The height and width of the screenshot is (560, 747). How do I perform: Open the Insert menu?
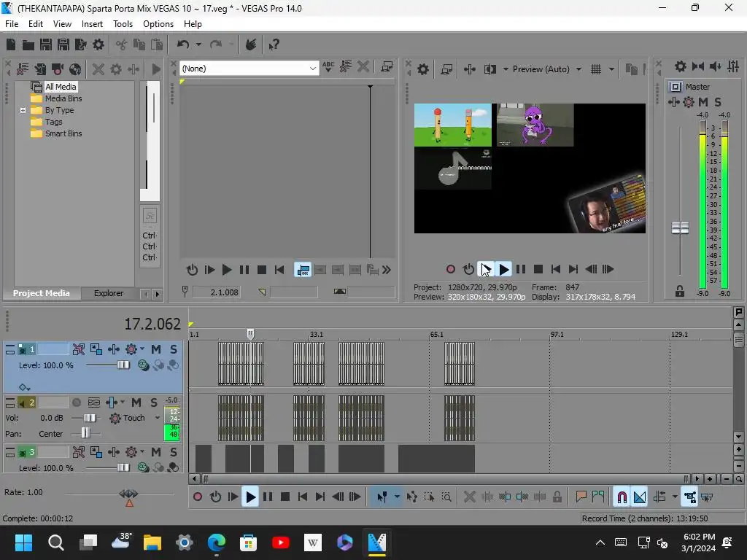pos(92,24)
